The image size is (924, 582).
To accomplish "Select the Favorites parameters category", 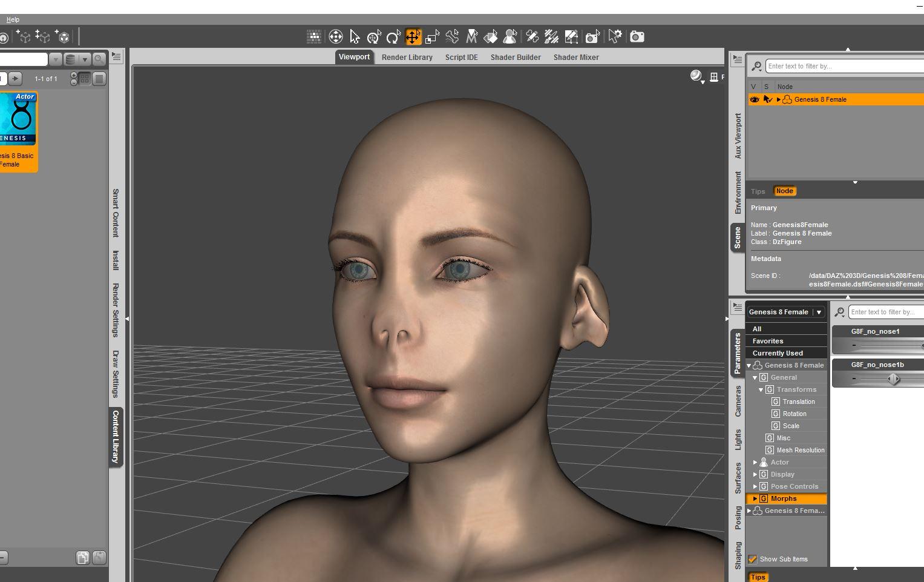I will click(786, 341).
